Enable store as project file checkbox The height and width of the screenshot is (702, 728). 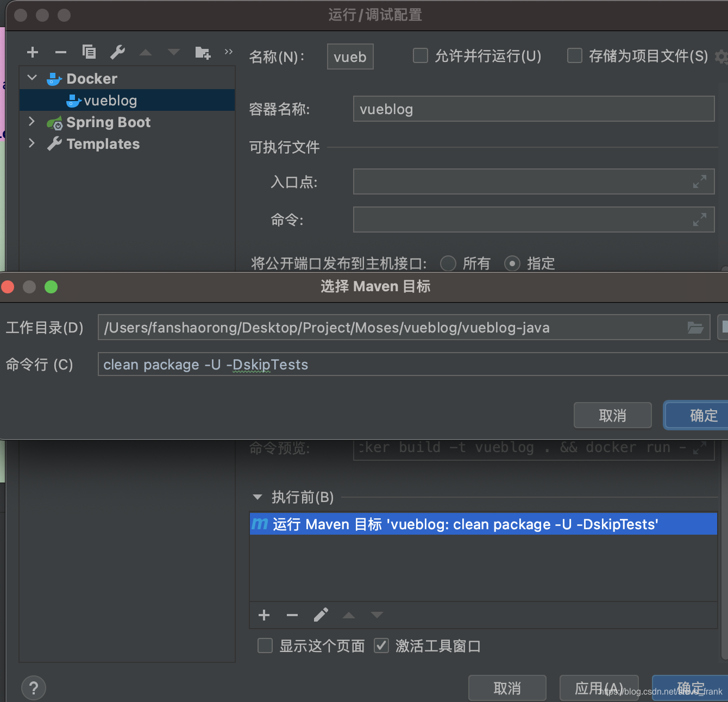(575, 56)
